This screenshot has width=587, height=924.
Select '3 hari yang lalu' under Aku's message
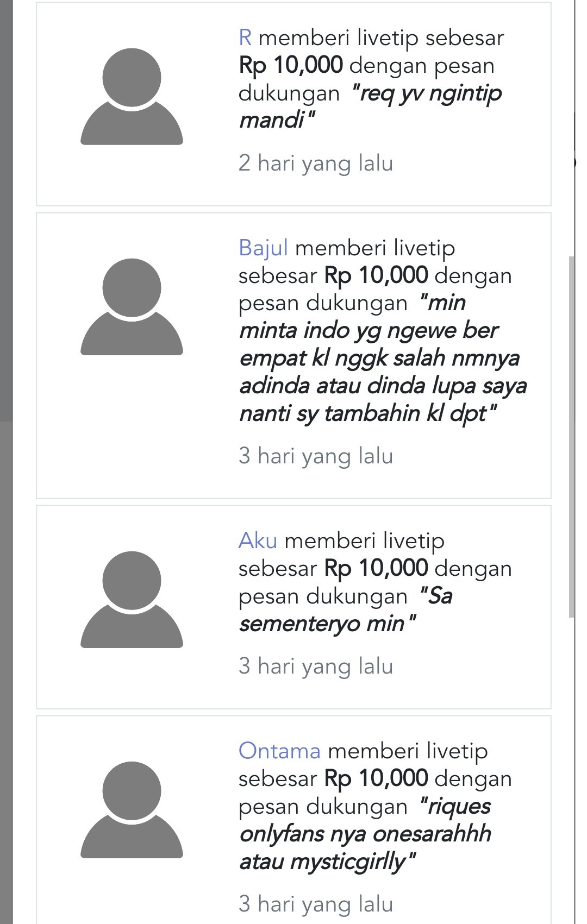click(316, 666)
